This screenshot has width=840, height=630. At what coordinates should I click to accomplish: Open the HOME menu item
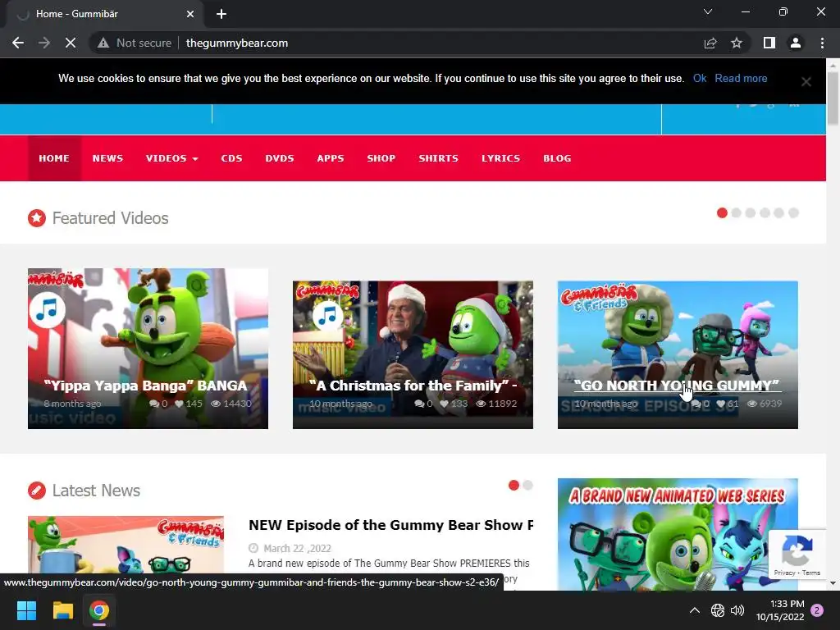[54, 158]
